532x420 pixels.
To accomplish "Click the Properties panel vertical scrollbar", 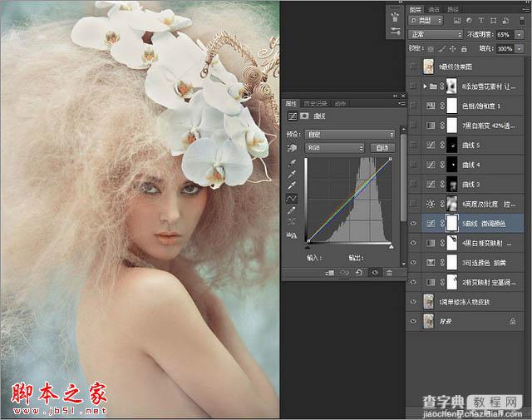I will pos(403,177).
